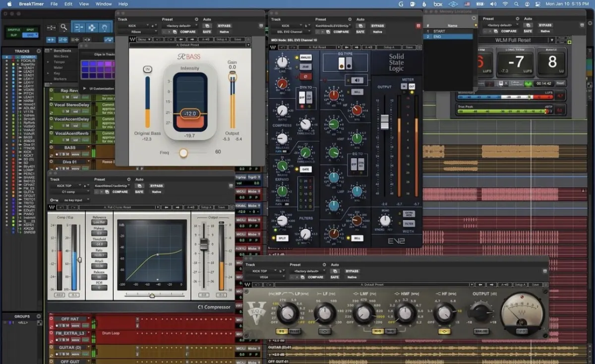Open the factory default preset menu in RBass window

point(180,25)
